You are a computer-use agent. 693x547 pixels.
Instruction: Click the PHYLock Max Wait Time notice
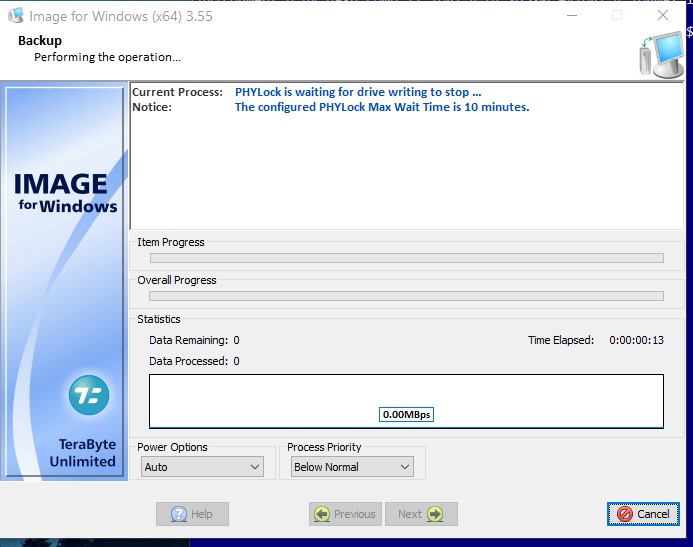[382, 107]
